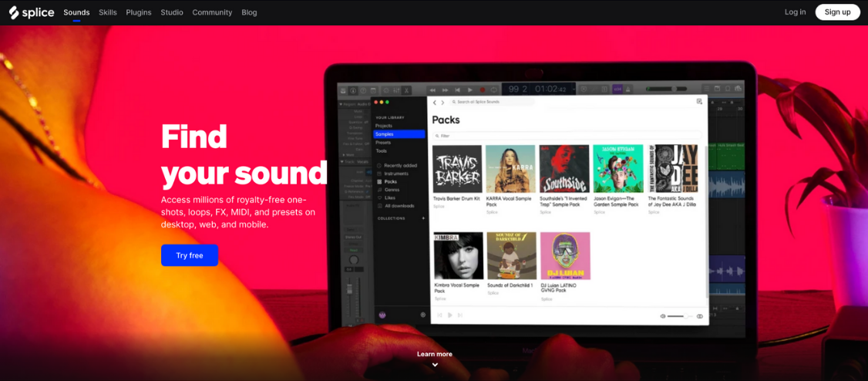
Task: Select the Sounds tab in the header
Action: [x=76, y=12]
